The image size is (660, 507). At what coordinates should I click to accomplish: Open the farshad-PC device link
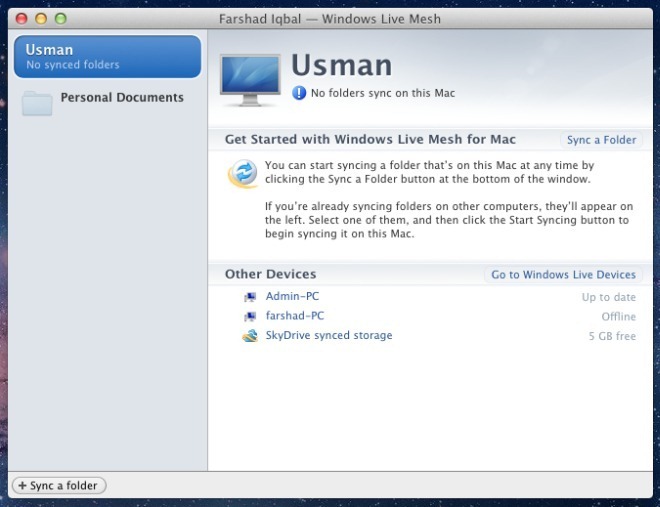(x=295, y=316)
